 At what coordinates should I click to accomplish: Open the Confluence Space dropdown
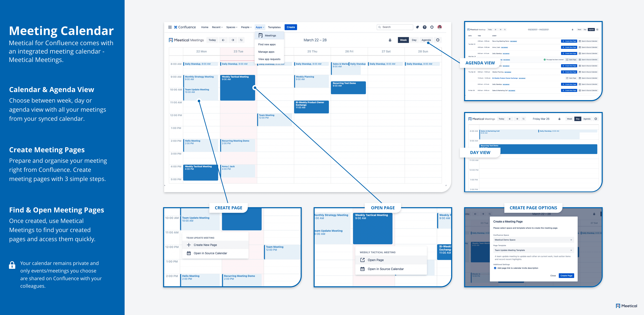pyautogui.click(x=533, y=240)
